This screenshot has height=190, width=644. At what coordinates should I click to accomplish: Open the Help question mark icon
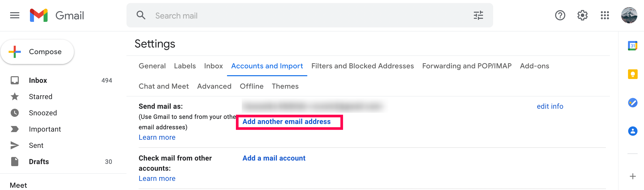(x=560, y=15)
